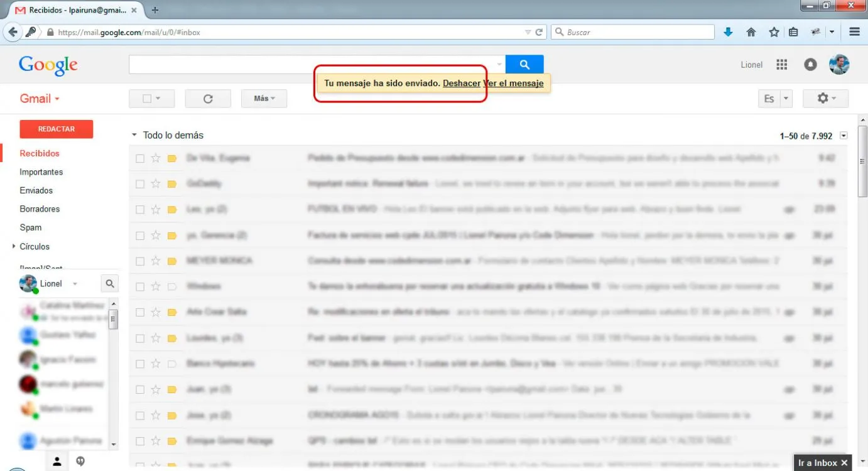Open the settings gear dropdown

[825, 99]
